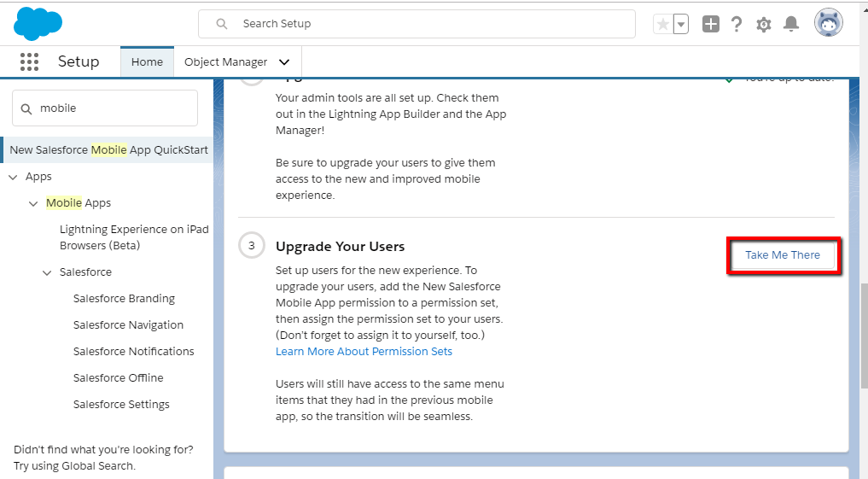Open the Object Manager tab
Viewport: 868px width, 479px height.
225,62
